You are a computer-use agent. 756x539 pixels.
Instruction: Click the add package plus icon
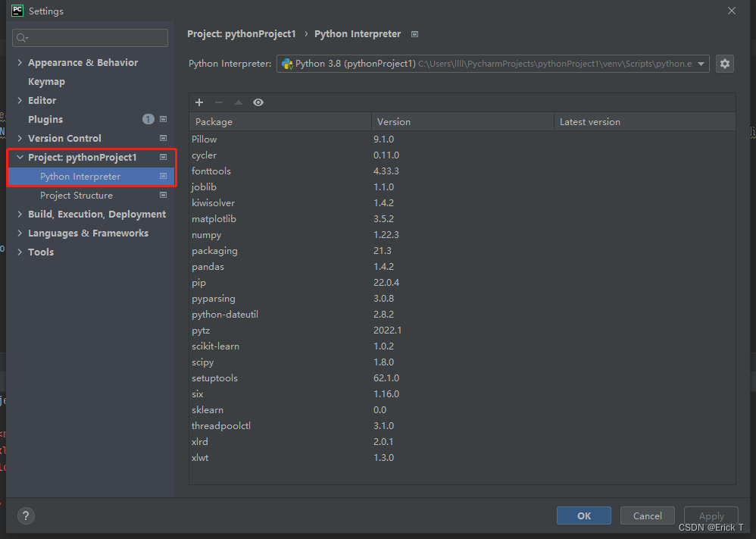(199, 102)
